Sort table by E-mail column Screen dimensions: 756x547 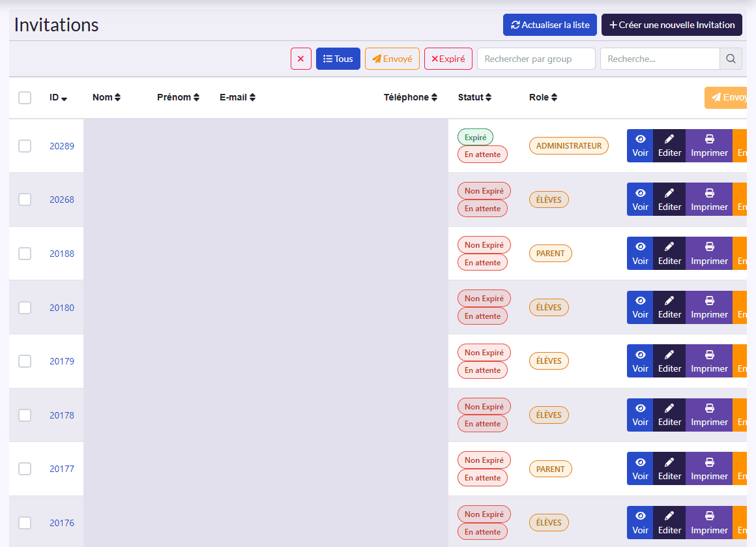[x=238, y=97]
